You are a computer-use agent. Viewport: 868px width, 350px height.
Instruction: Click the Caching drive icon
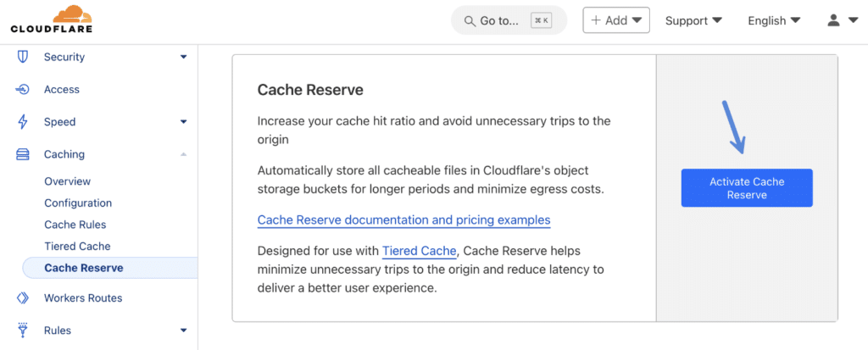(23, 154)
